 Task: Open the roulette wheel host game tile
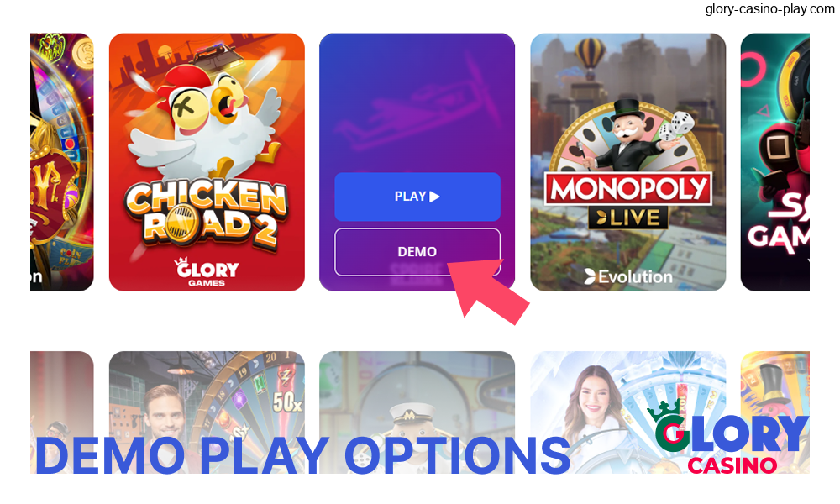pyautogui.click(x=207, y=412)
